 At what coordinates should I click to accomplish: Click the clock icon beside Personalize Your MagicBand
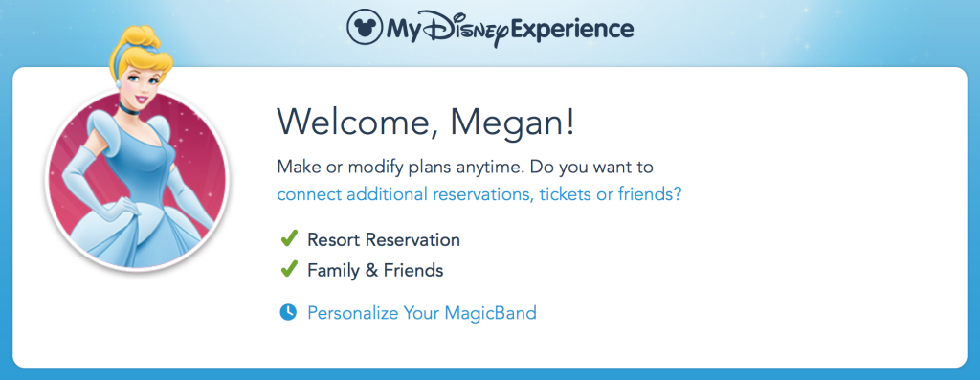point(288,312)
